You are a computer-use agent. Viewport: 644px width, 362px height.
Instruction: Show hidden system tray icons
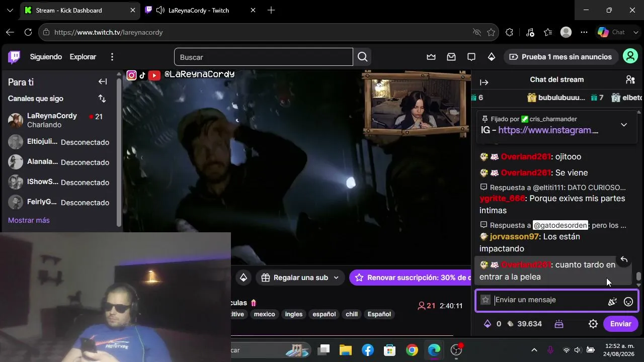[534, 350]
